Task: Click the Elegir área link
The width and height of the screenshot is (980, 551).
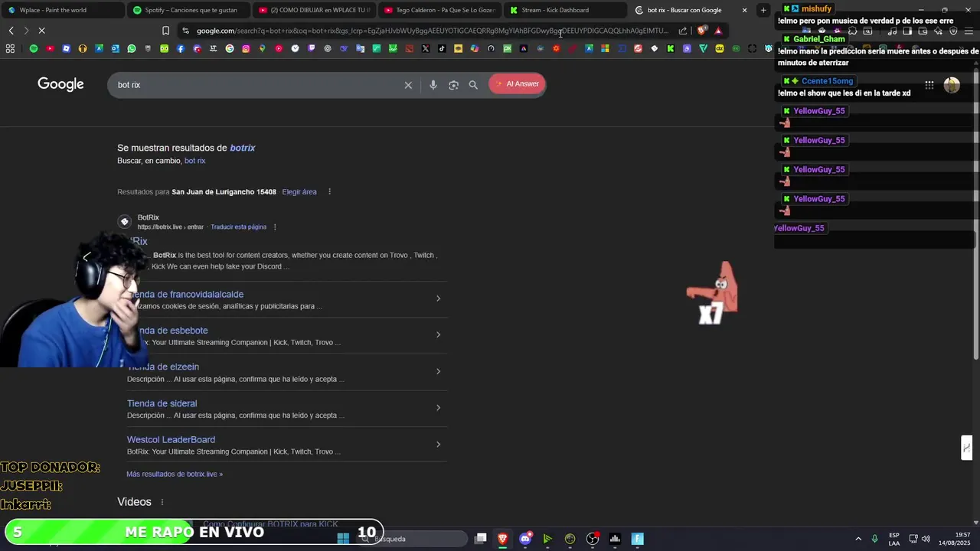Action: pyautogui.click(x=299, y=192)
